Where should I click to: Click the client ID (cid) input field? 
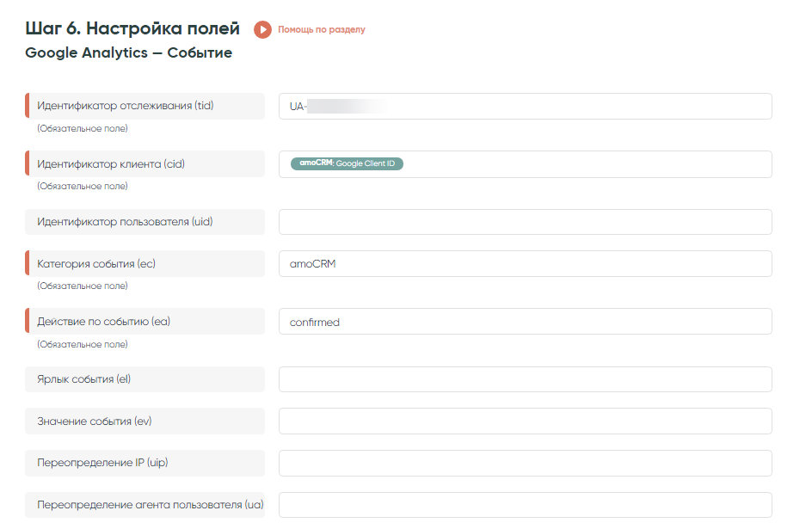pos(525,164)
